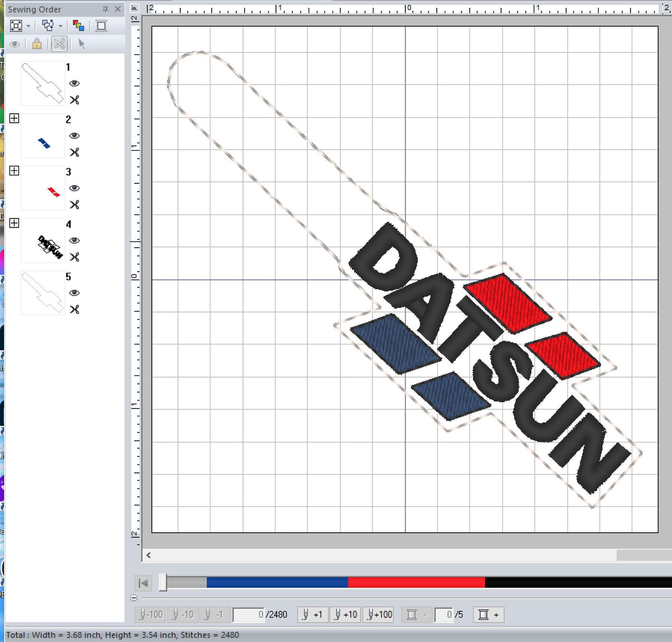Expand sewing step 2 with the plus box
This screenshot has height=642, width=672.
(15, 118)
